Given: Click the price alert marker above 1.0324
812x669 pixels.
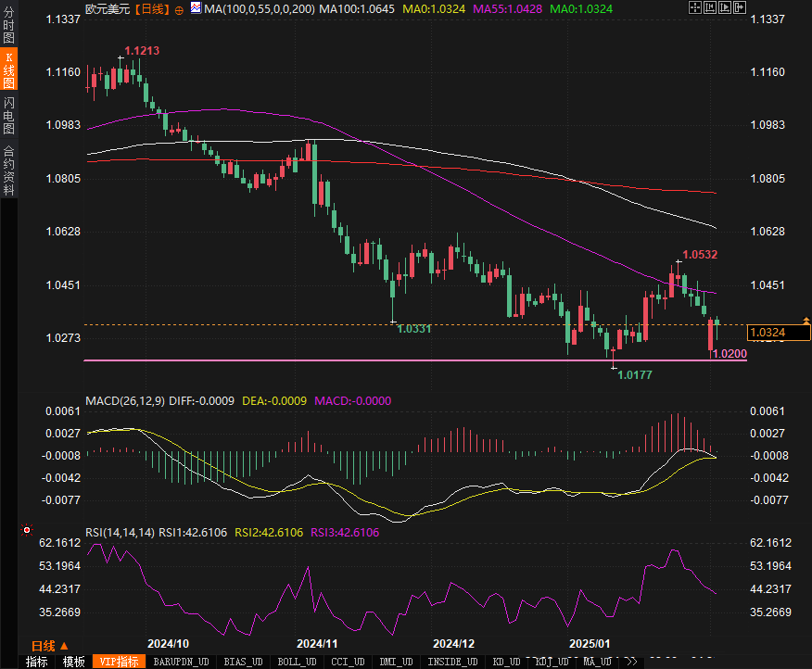Looking at the screenshot, I should pyautogui.click(x=806, y=321).
